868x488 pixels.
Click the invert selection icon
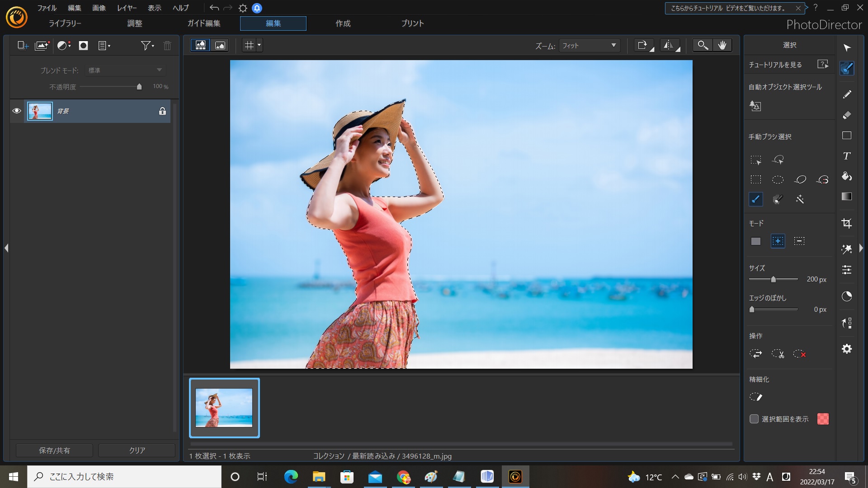tap(755, 354)
